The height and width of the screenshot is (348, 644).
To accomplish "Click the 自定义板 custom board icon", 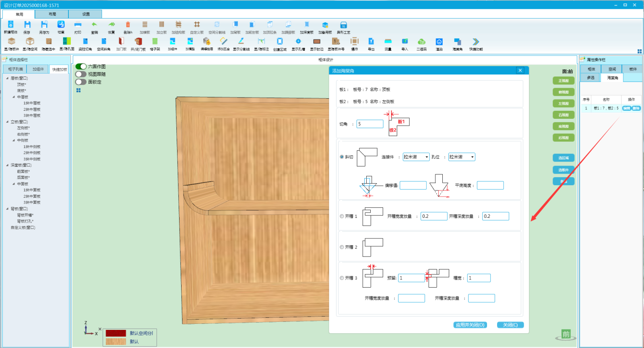I will 197,25.
